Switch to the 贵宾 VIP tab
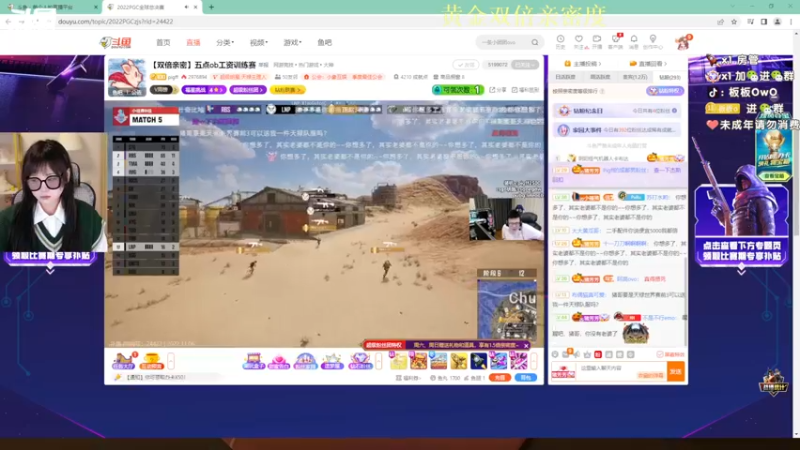Screen dimensions: 800x450 pos(635,77)
